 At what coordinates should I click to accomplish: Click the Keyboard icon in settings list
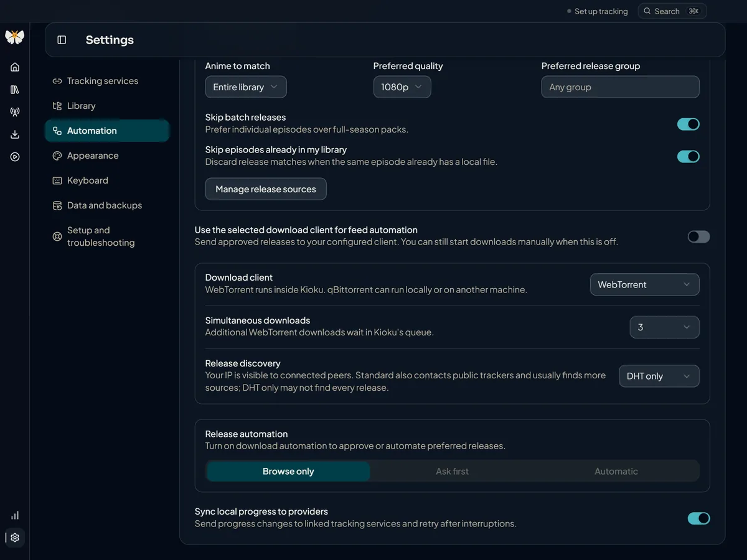pyautogui.click(x=57, y=180)
